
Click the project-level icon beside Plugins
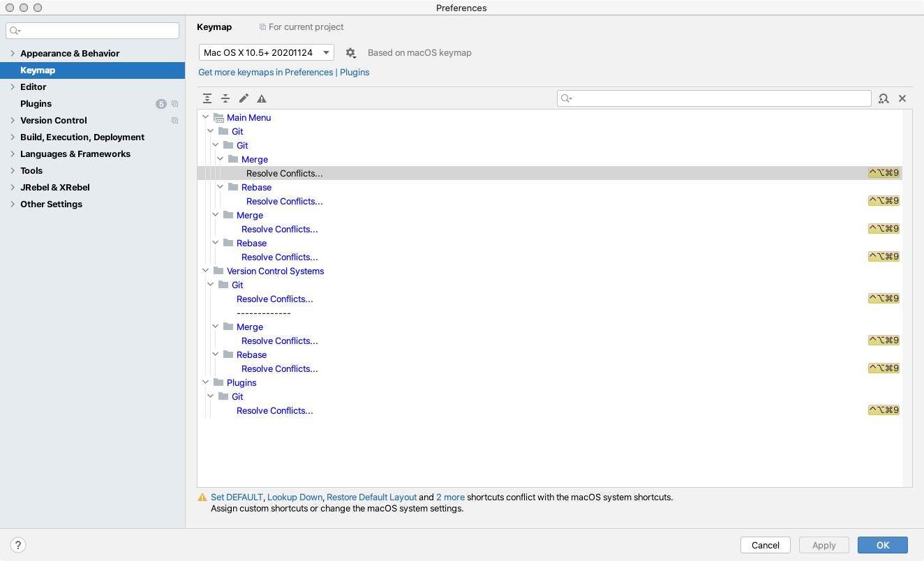[174, 104]
